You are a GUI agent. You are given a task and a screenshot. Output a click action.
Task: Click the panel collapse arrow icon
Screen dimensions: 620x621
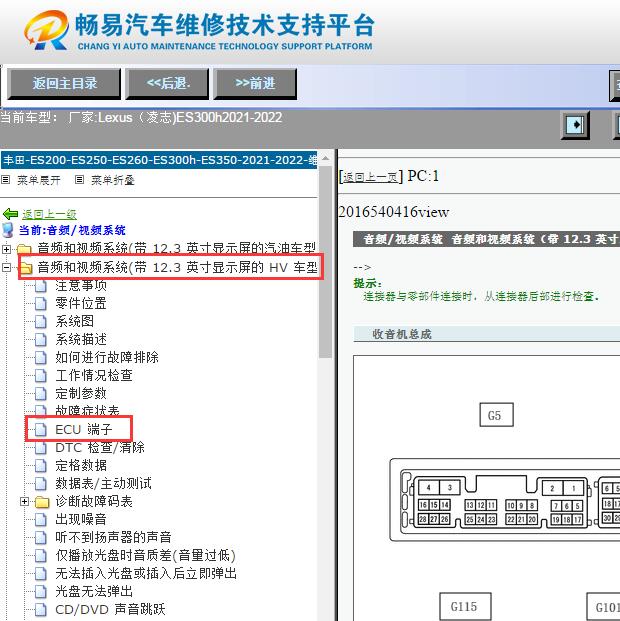(x=575, y=125)
